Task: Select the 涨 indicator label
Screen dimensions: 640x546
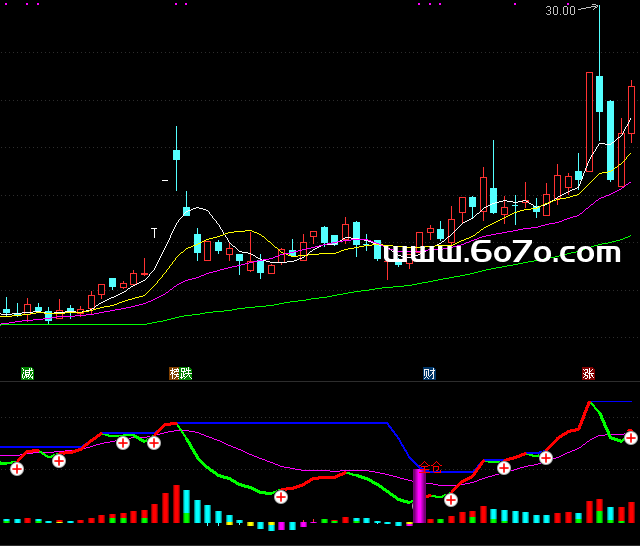Action: click(588, 374)
